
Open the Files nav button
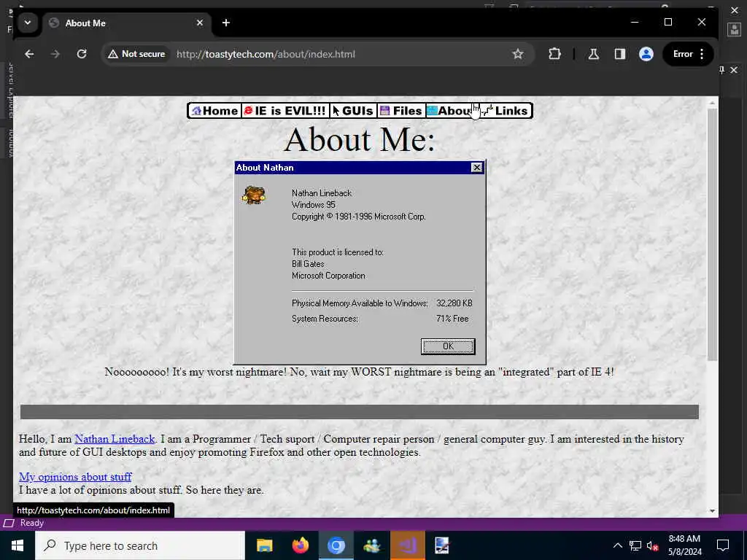pyautogui.click(x=401, y=111)
